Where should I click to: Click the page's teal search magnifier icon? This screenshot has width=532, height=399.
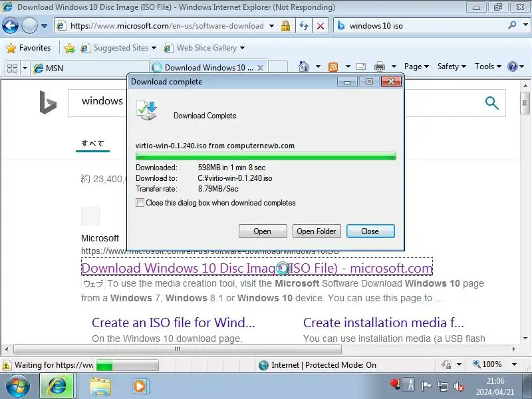coord(491,102)
